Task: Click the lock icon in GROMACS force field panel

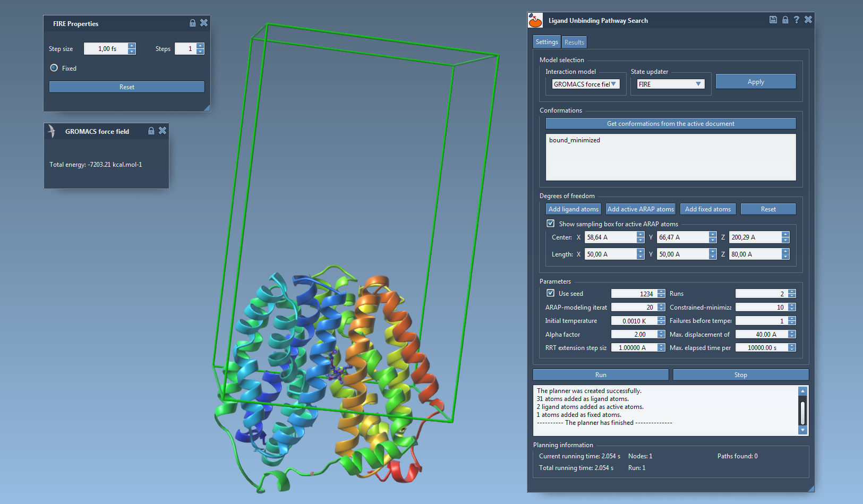Action: click(x=151, y=131)
